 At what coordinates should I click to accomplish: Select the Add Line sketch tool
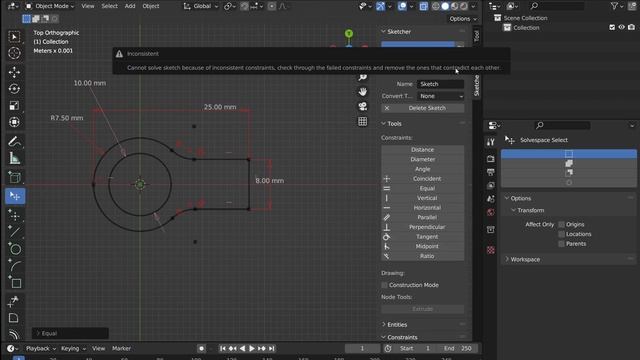click(14, 232)
